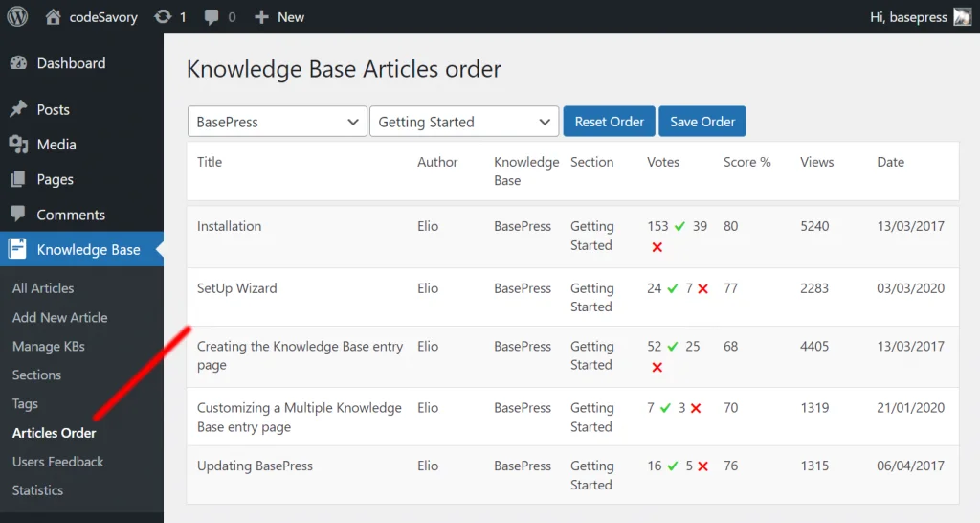Click the Dashboard gauge icon

coord(19,62)
